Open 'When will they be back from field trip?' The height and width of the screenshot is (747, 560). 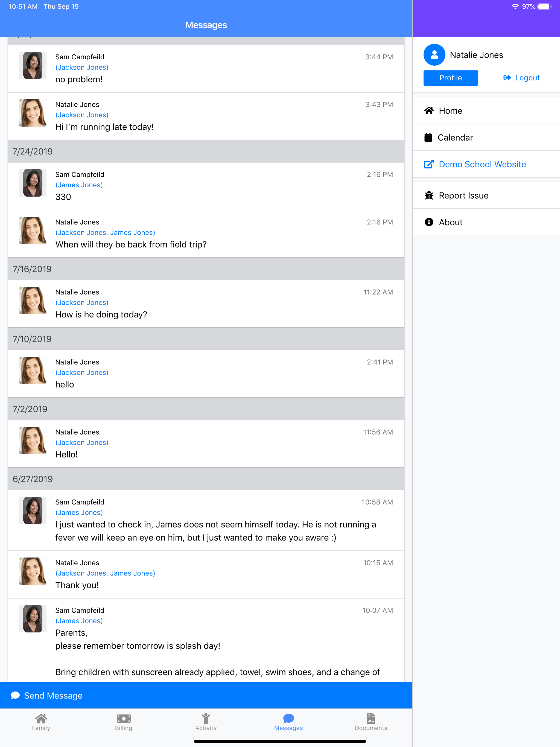(x=131, y=244)
